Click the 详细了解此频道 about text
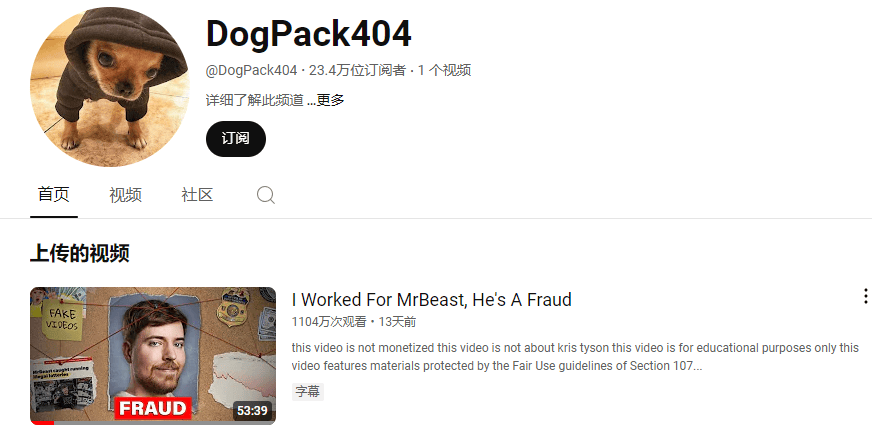 pos(255,101)
